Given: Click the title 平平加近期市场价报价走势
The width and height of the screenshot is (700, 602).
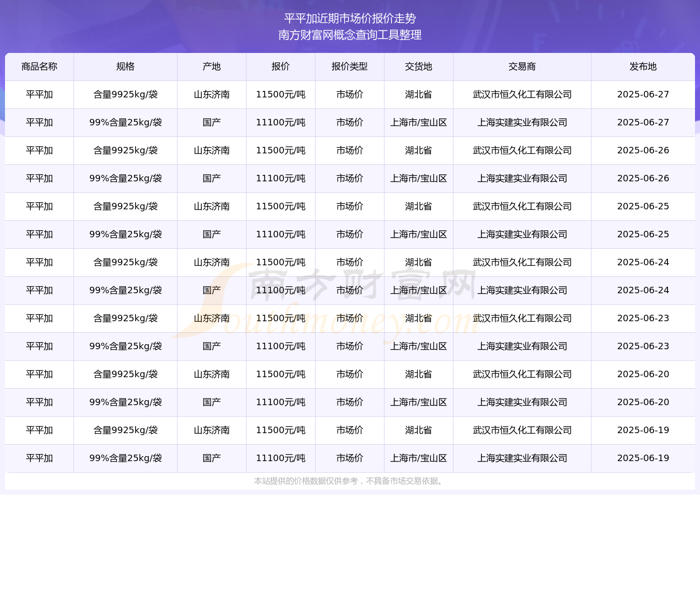Looking at the screenshot, I should [350, 18].
